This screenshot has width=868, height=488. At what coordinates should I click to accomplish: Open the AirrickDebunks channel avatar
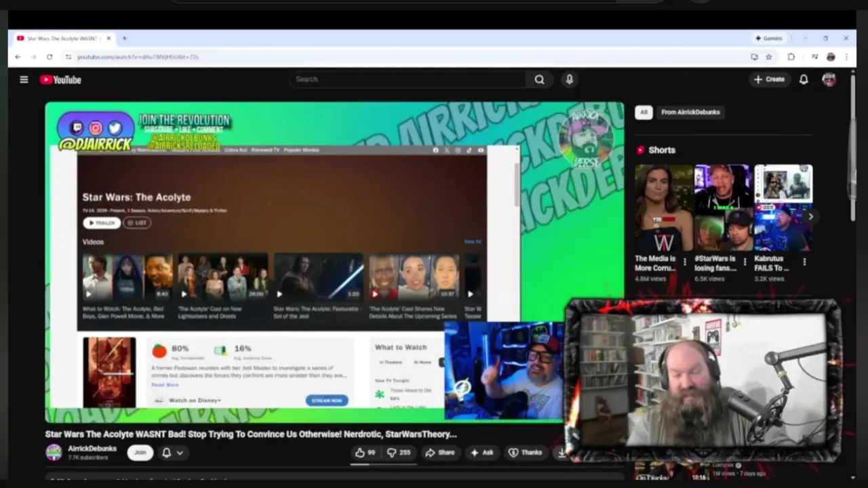coord(54,452)
